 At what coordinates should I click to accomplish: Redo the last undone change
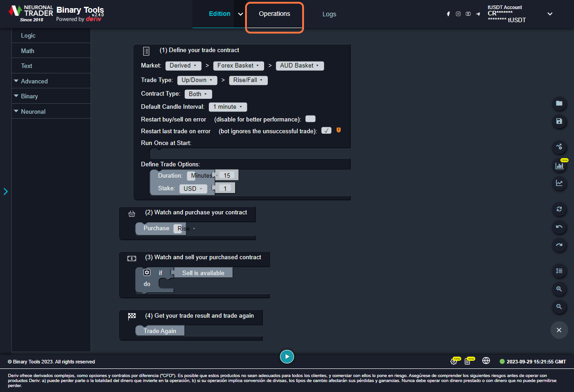(x=559, y=245)
